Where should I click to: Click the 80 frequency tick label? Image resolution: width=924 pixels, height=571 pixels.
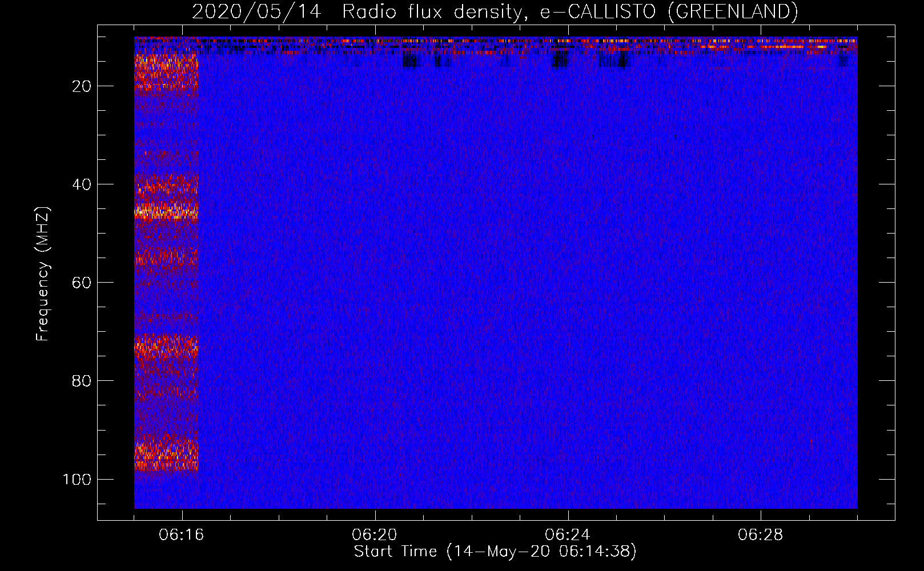tap(82, 381)
